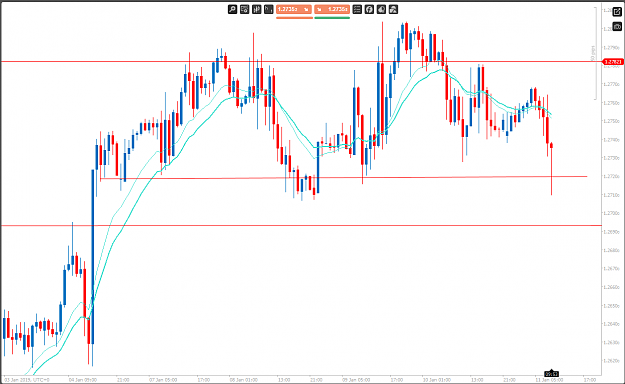Open the list icon right of Buy button
Viewport: 625px width, 384px height.
[357, 9]
